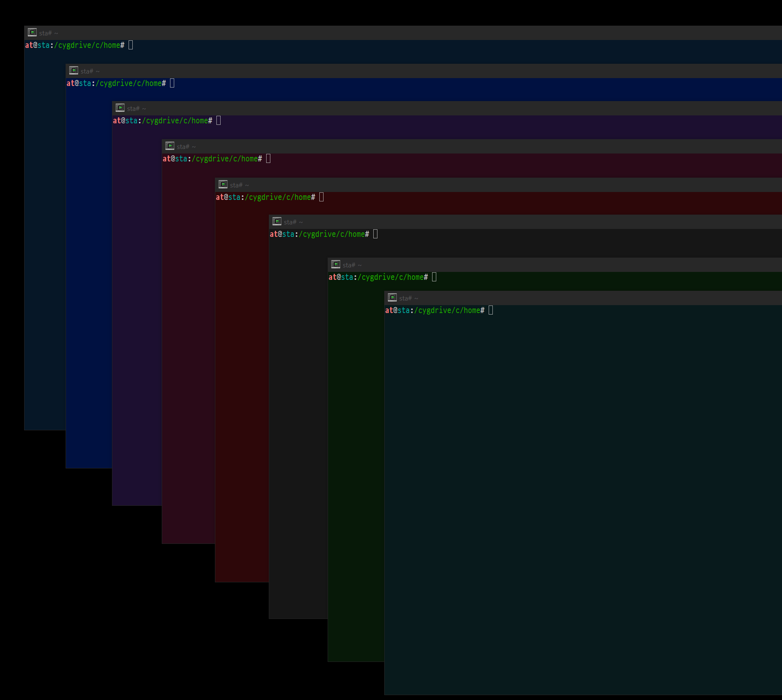Click the dark green terminal's title icon
The image size is (782, 700).
coord(336,264)
